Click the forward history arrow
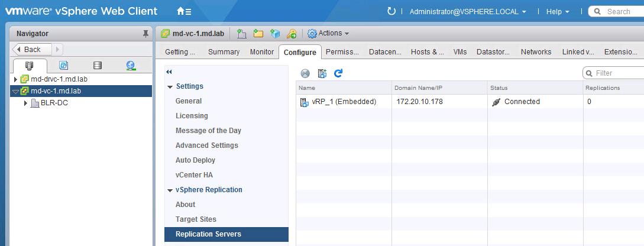644x246 pixels. 57,49
